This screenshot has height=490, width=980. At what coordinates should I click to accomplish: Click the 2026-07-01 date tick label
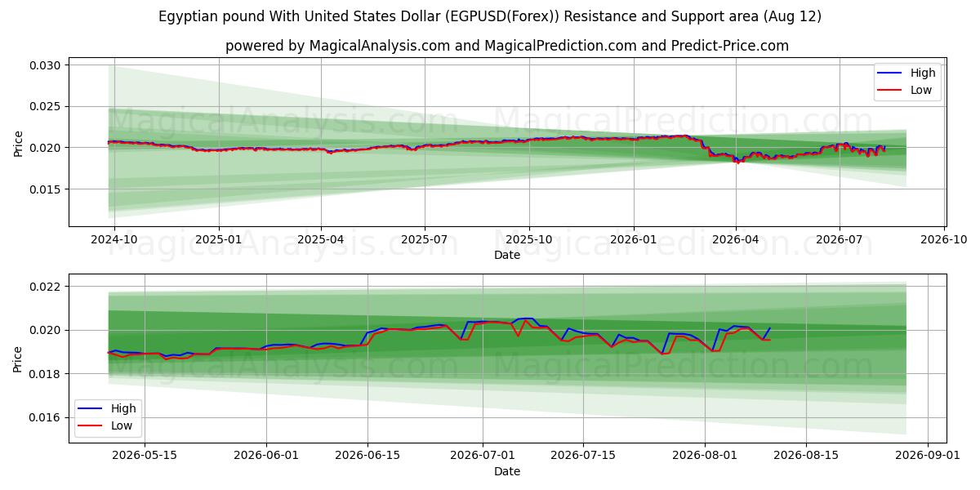click(482, 456)
